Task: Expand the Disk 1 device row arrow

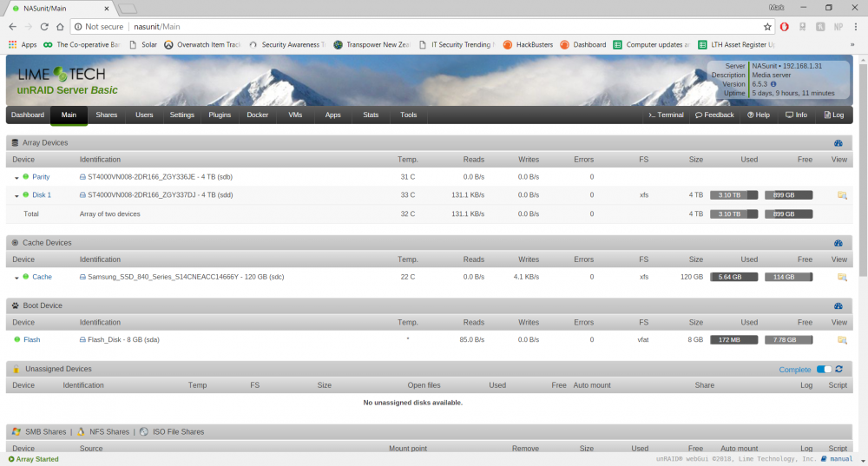Action: (x=16, y=195)
